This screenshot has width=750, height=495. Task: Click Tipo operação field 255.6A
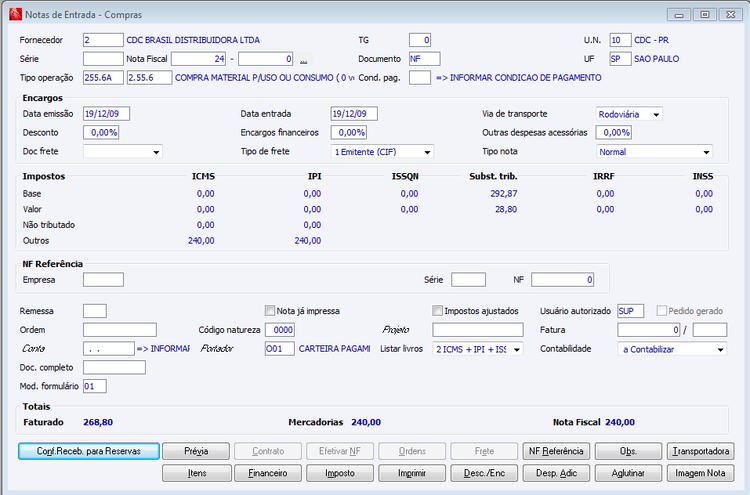click(103, 77)
